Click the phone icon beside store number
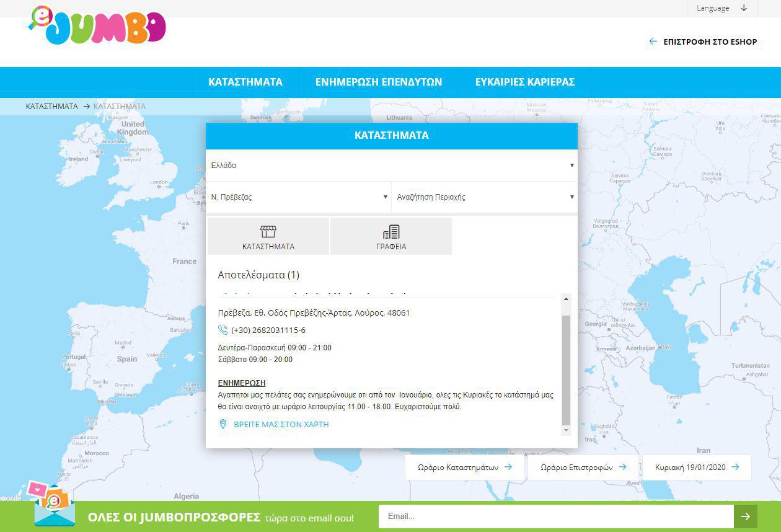The image size is (781, 532). [x=223, y=330]
